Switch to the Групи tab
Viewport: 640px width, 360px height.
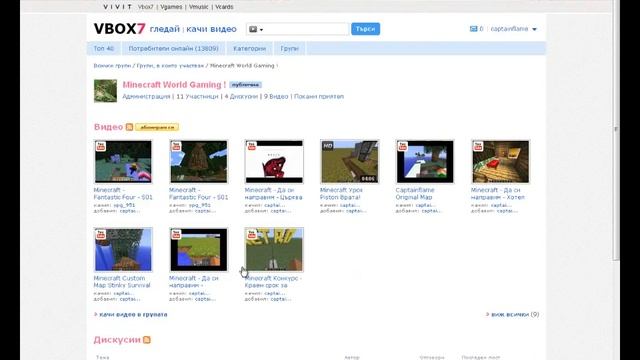(289, 48)
